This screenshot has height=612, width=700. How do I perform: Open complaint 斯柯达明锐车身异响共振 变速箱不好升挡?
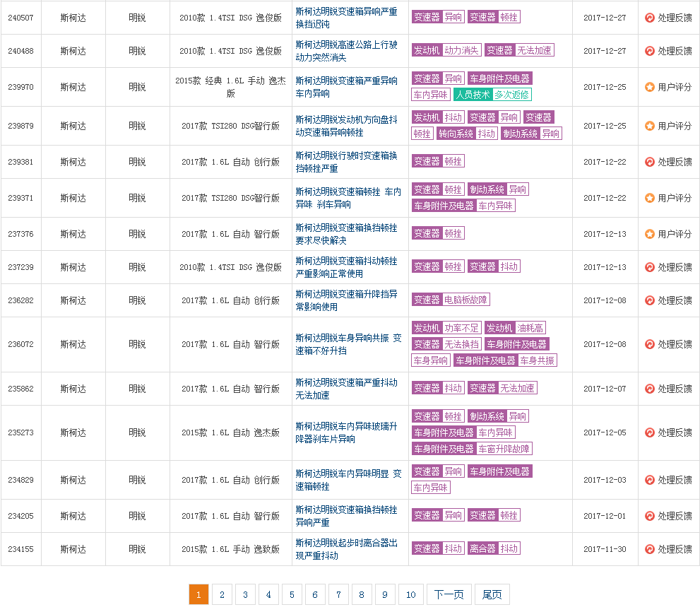pos(348,344)
